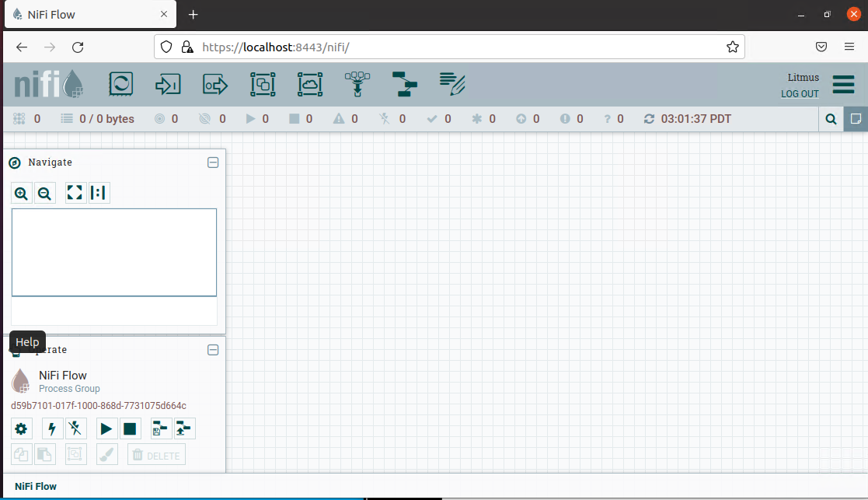Image resolution: width=868 pixels, height=500 pixels.
Task: Click the Create Template button
Action: click(x=161, y=428)
